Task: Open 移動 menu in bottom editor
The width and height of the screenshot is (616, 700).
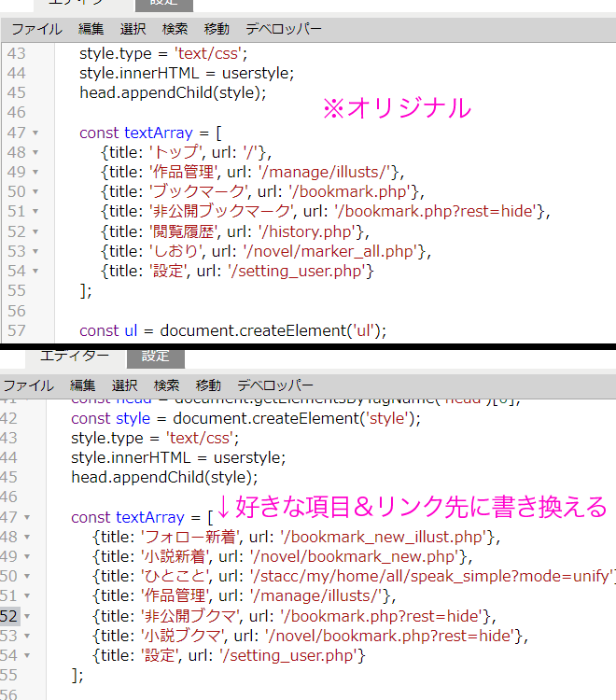Action: 208,385
